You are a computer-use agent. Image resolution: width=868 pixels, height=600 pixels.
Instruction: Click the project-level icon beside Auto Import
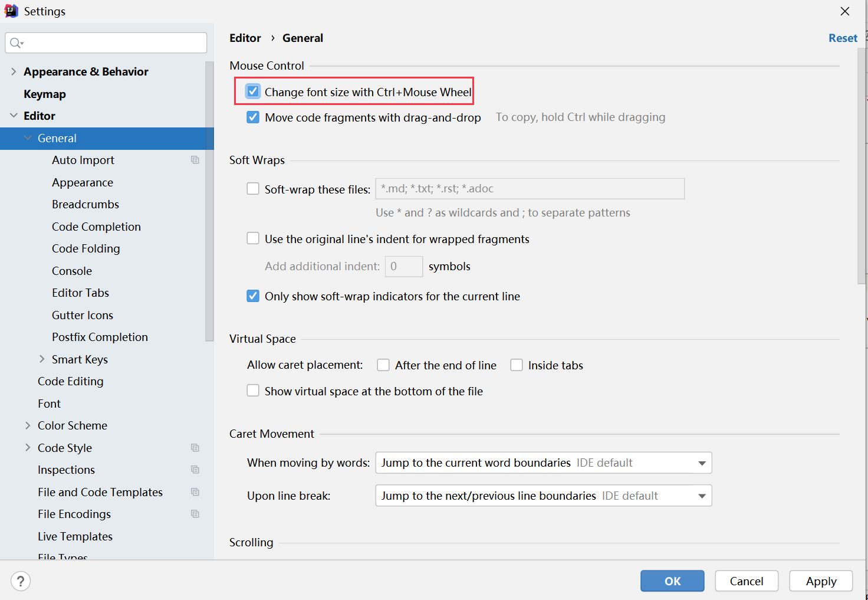coord(195,160)
